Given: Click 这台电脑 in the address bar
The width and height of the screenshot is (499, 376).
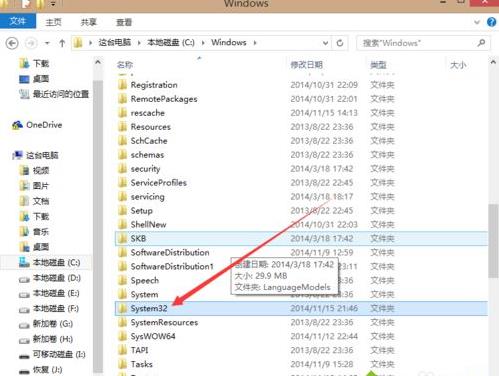Looking at the screenshot, I should 114,42.
